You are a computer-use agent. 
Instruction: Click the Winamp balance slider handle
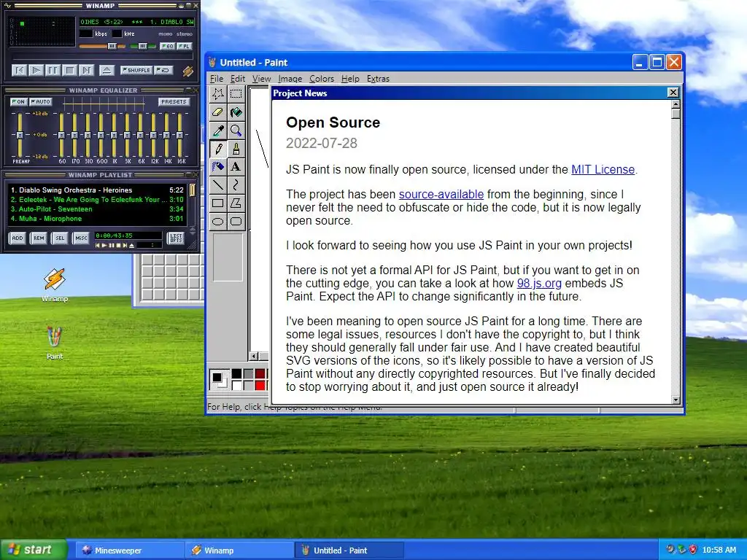142,46
